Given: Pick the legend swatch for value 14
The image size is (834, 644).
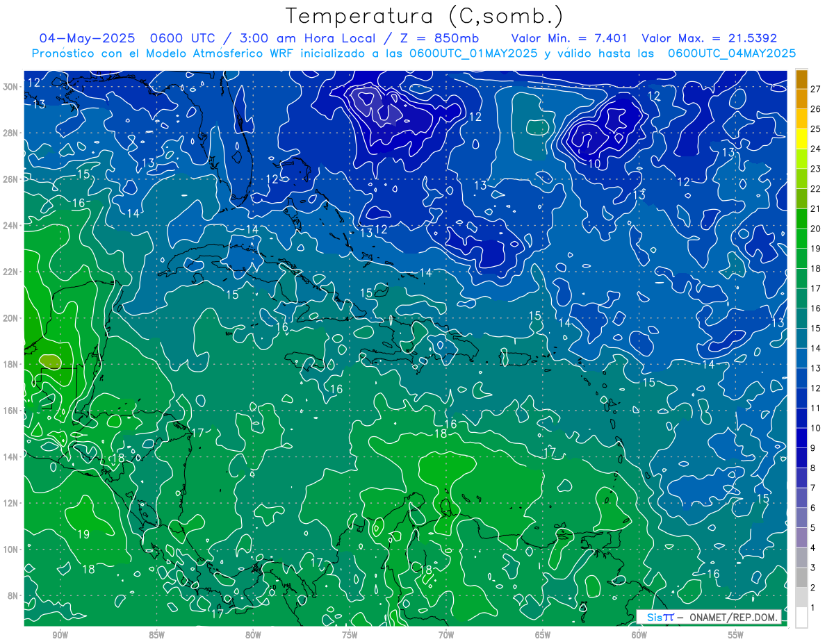Looking at the screenshot, I should click(801, 339).
